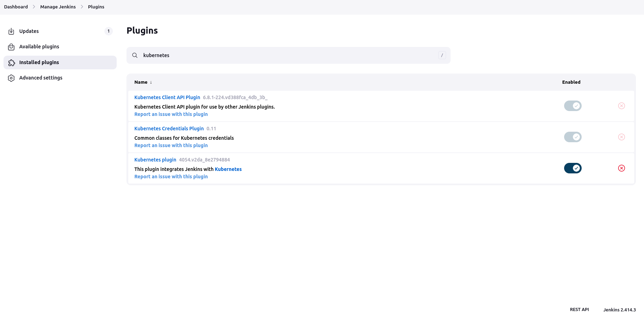Click version text 6.8.1-224.vd388fca_4db_3b_
The width and height of the screenshot is (644, 317).
point(235,97)
